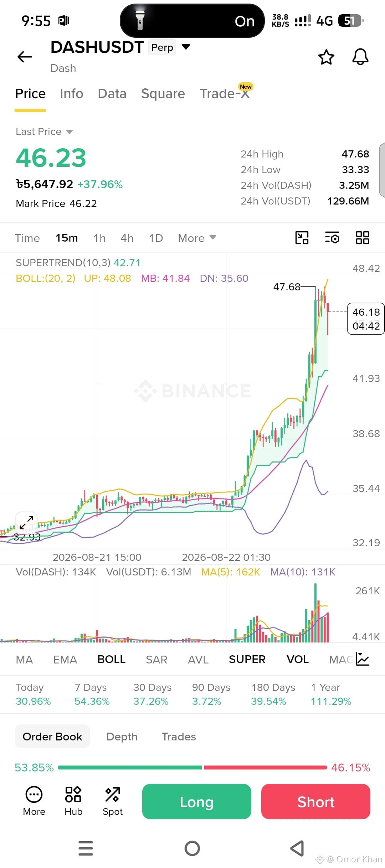Screen dimensions: 385x868
Task: Open the More menu icon at bottom
Action: (x=34, y=801)
